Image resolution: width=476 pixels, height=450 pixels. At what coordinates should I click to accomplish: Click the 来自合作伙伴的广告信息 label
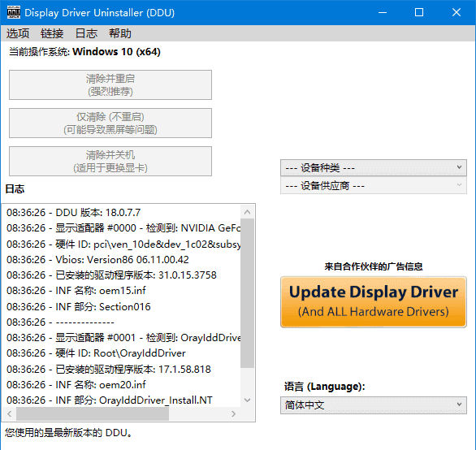(x=374, y=266)
